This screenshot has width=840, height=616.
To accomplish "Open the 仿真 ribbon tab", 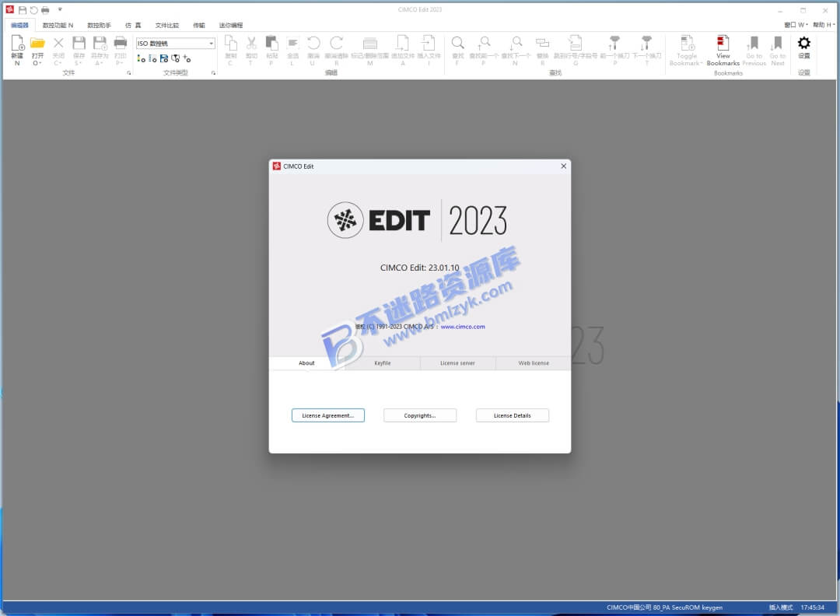I will (133, 25).
